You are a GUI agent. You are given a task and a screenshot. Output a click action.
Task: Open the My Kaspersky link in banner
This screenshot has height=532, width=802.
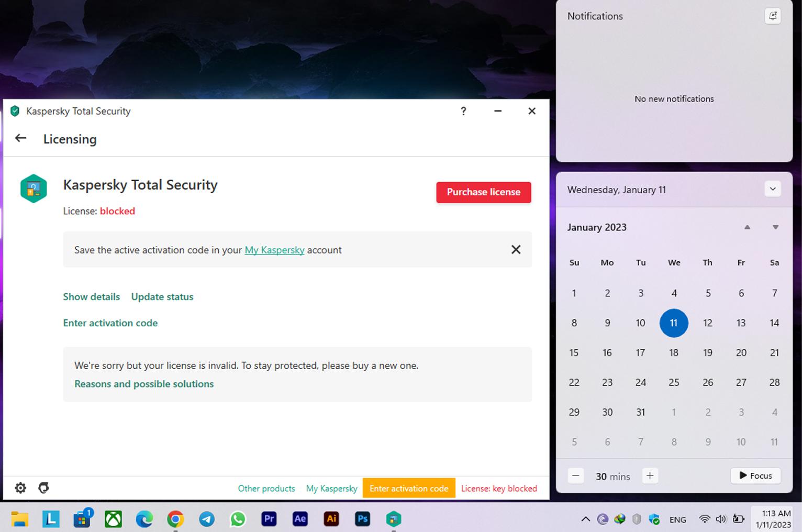[x=274, y=250]
